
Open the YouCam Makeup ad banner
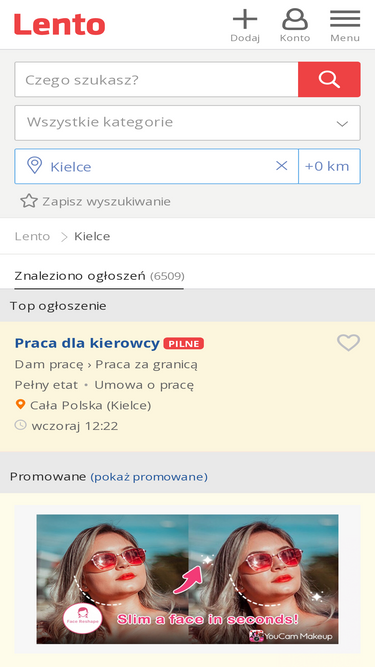coord(188,579)
